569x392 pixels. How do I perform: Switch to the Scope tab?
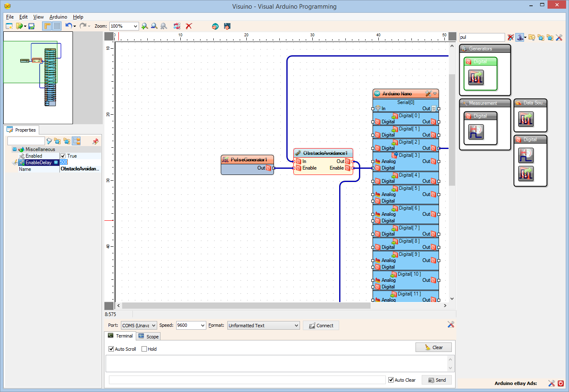149,337
